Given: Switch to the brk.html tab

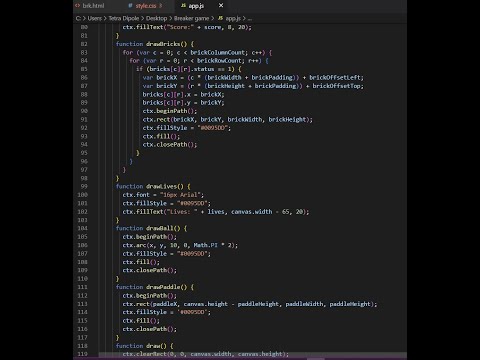Looking at the screenshot, I should pyautogui.click(x=90, y=6).
